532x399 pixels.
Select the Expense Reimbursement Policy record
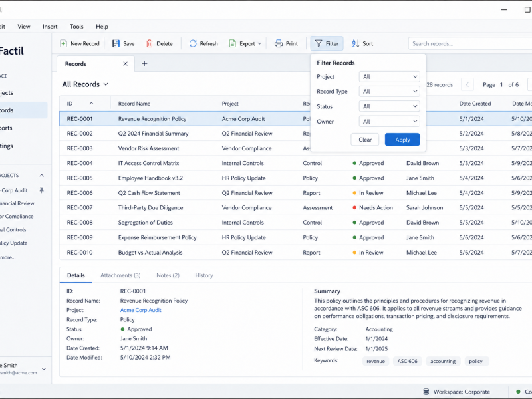[295, 238]
